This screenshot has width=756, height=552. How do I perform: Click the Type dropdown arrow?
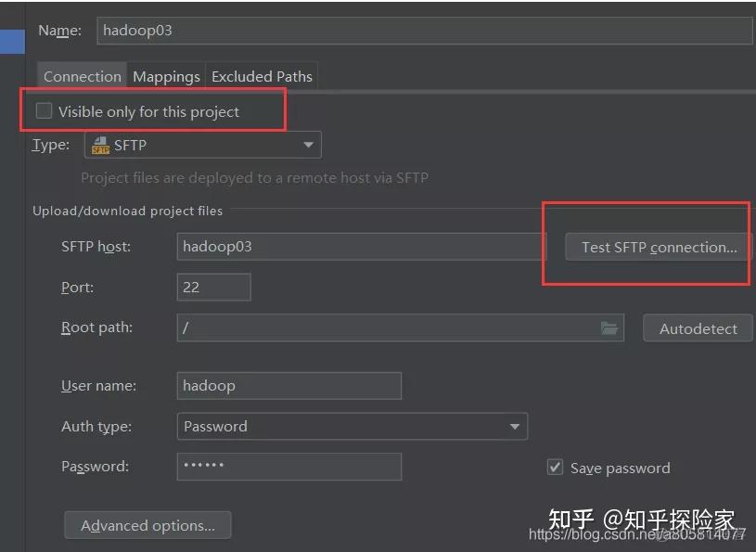coord(309,145)
